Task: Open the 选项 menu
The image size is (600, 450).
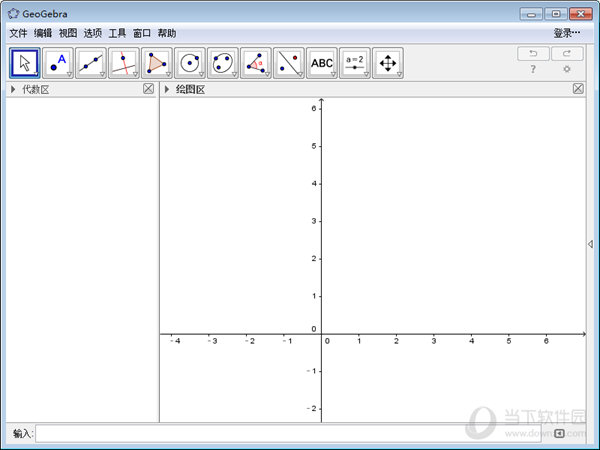Action: pos(93,33)
